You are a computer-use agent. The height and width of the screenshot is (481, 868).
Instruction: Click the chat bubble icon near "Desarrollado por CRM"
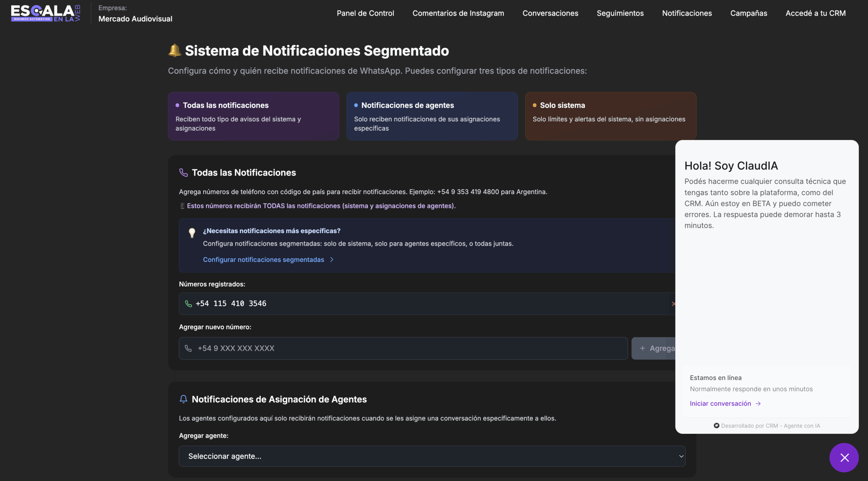[x=716, y=425]
